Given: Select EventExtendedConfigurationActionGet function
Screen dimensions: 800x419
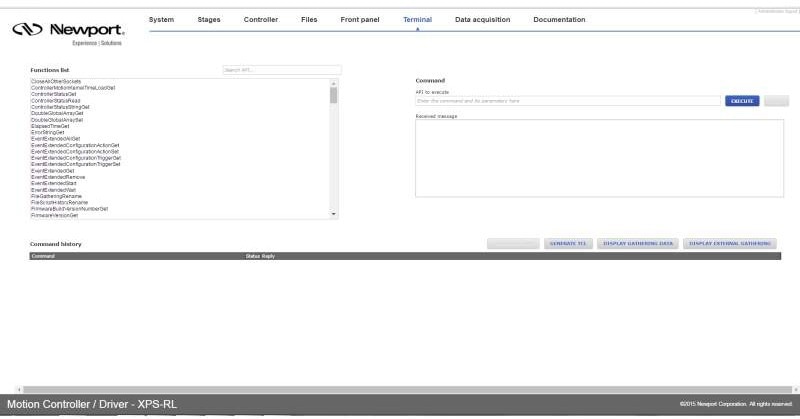Looking at the screenshot, I should (x=75, y=145).
